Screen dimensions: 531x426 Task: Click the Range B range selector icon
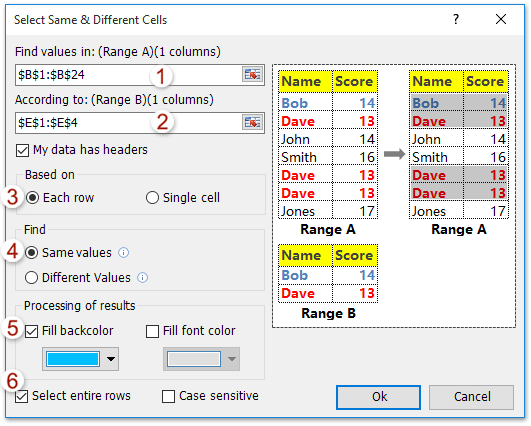[252, 122]
